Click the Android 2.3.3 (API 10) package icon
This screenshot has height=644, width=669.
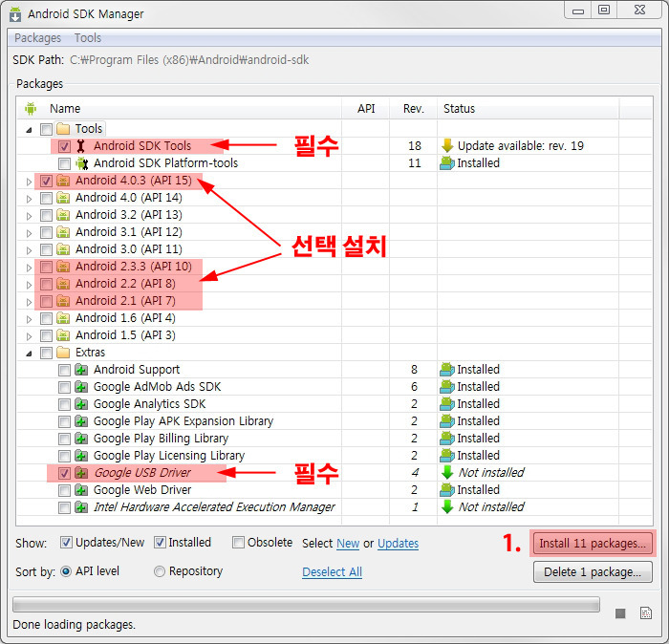point(63,267)
